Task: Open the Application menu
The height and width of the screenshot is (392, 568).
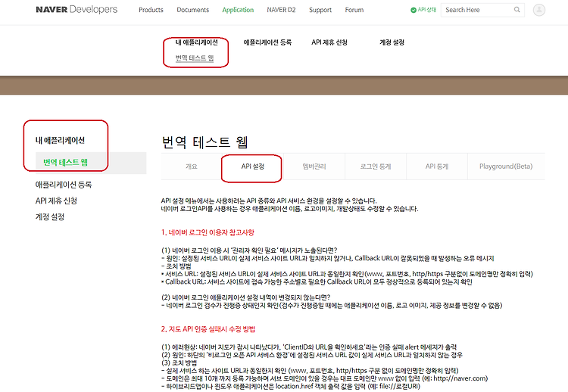Action: [238, 10]
